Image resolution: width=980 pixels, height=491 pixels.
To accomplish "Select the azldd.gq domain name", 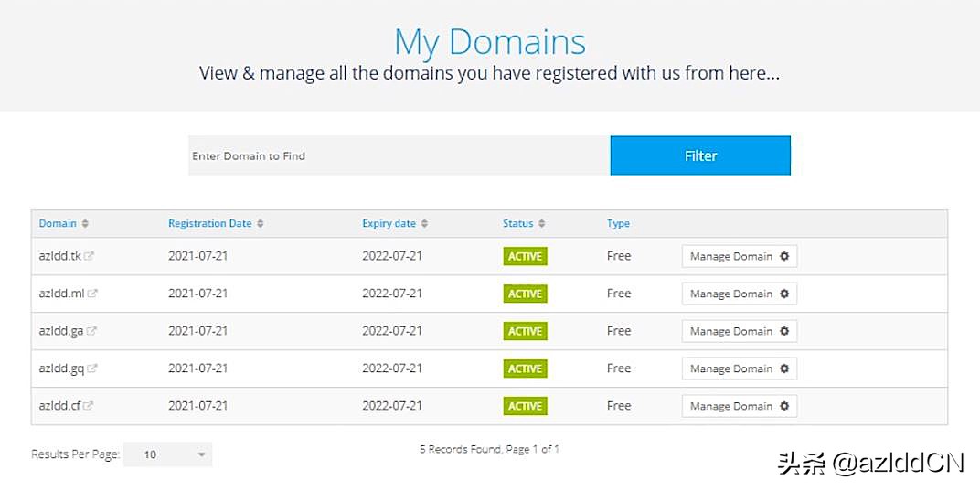I will click(x=61, y=368).
